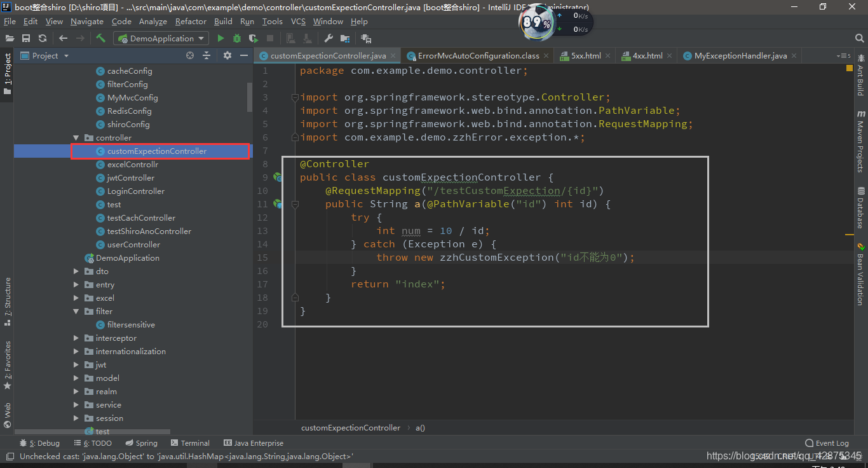The height and width of the screenshot is (468, 868).
Task: Close the ErrorMvcAutoConfiguration.class tab
Action: 547,56
